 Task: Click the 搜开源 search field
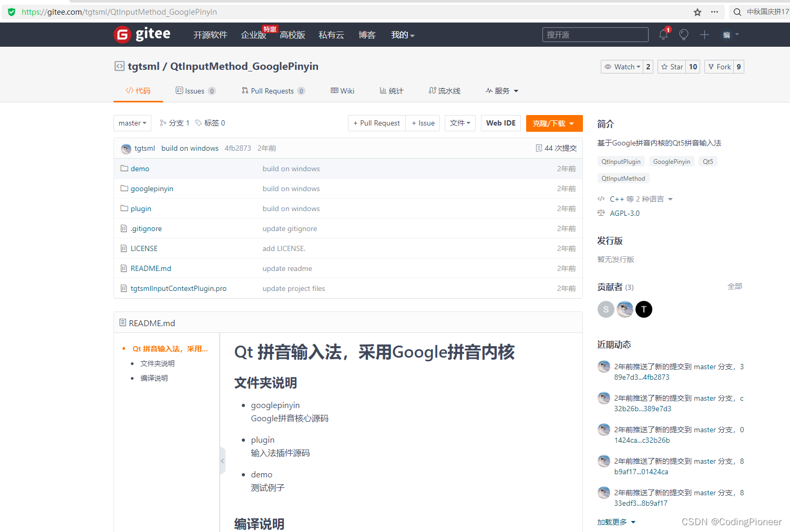pyautogui.click(x=594, y=34)
